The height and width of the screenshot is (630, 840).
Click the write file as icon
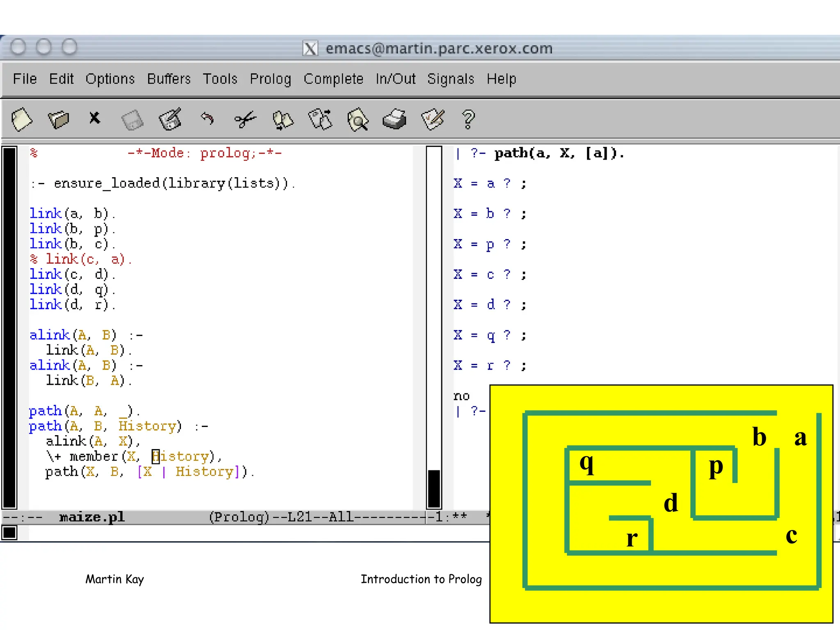coord(170,119)
